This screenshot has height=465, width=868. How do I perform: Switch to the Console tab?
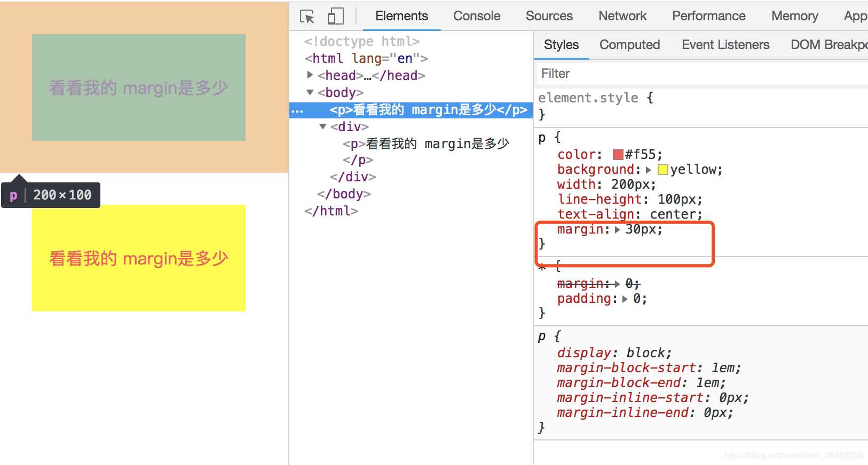[x=477, y=16]
